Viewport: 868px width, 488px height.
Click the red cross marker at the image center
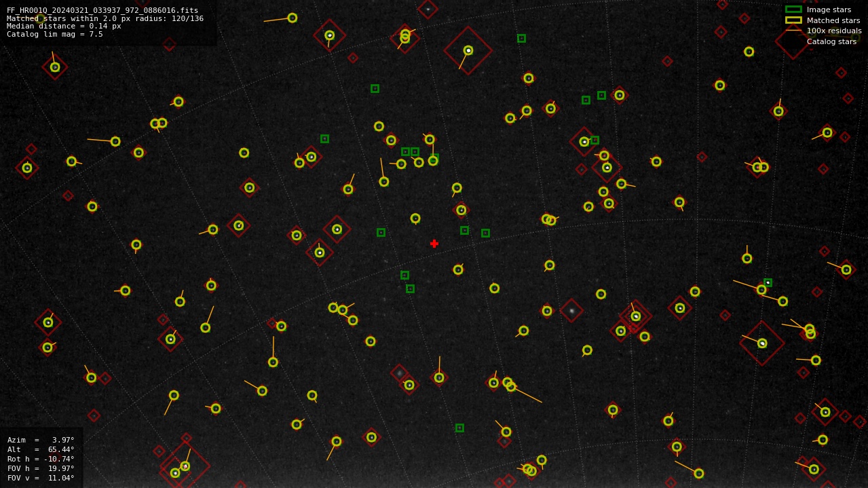click(x=434, y=244)
